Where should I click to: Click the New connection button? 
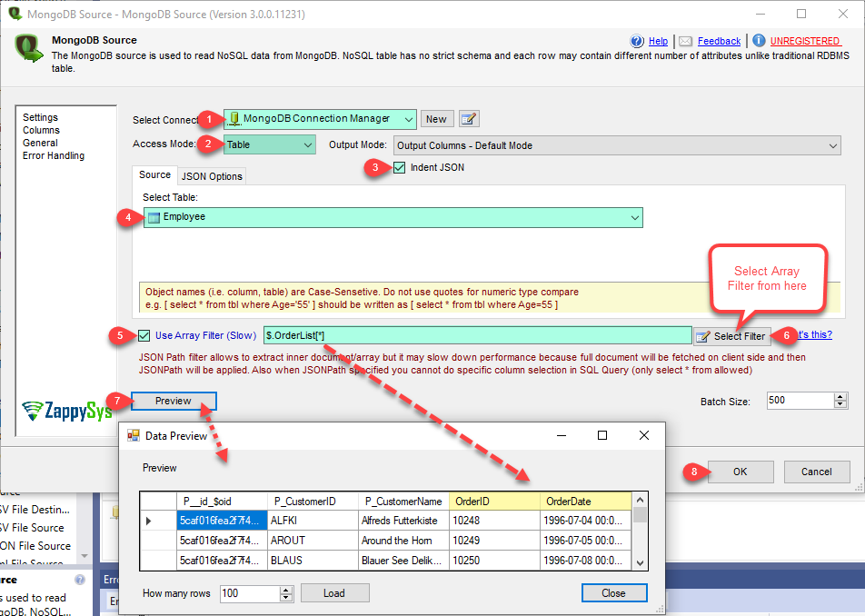click(x=436, y=119)
